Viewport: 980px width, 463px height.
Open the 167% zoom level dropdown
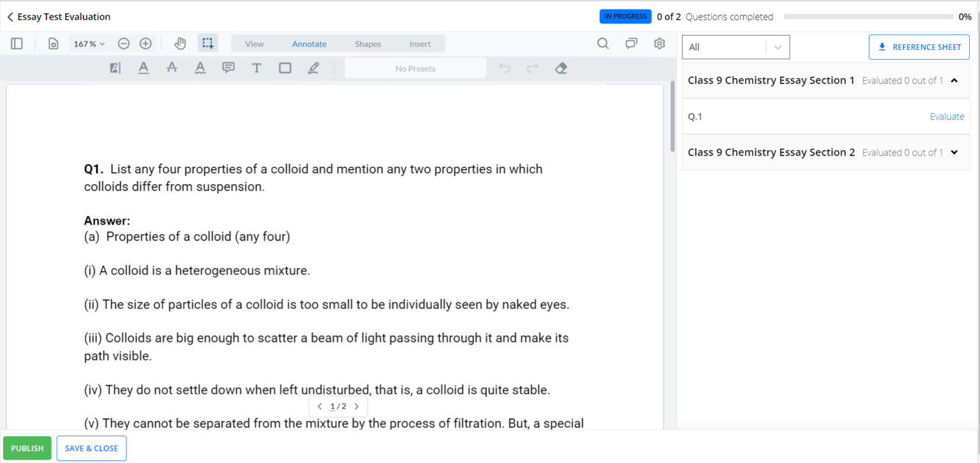(x=89, y=44)
